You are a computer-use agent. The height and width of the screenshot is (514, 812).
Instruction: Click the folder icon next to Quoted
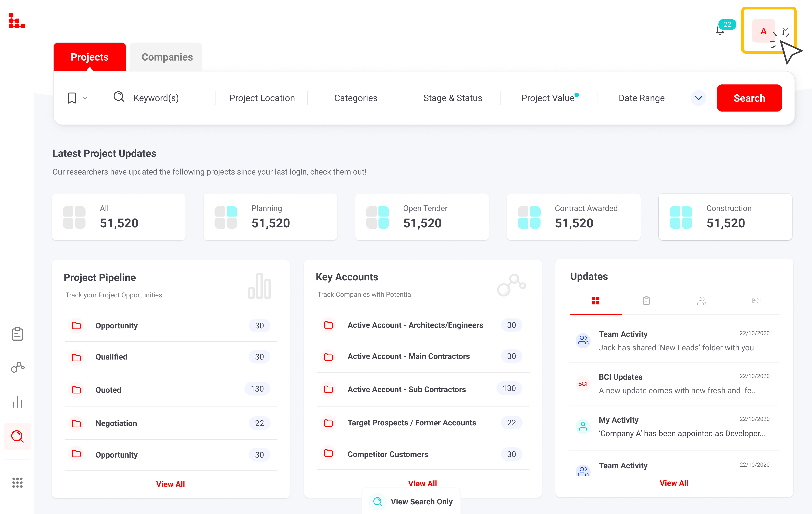[x=77, y=390]
